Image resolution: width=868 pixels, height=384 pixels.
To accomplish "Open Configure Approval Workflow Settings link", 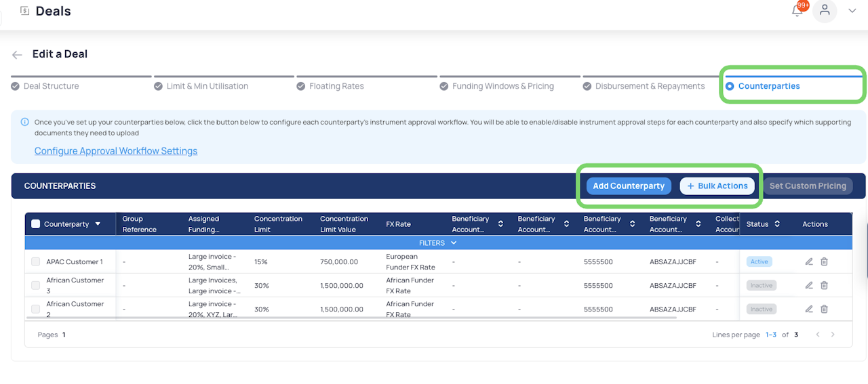I will tap(116, 151).
